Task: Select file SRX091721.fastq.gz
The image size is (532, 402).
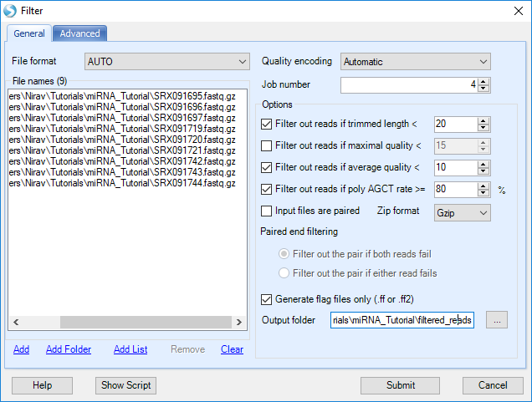Action: [122, 150]
